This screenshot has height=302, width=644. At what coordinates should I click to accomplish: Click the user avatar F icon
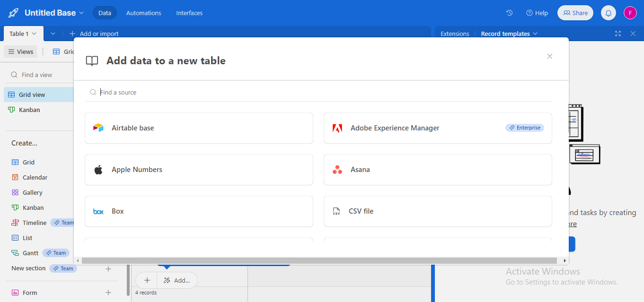(x=630, y=13)
